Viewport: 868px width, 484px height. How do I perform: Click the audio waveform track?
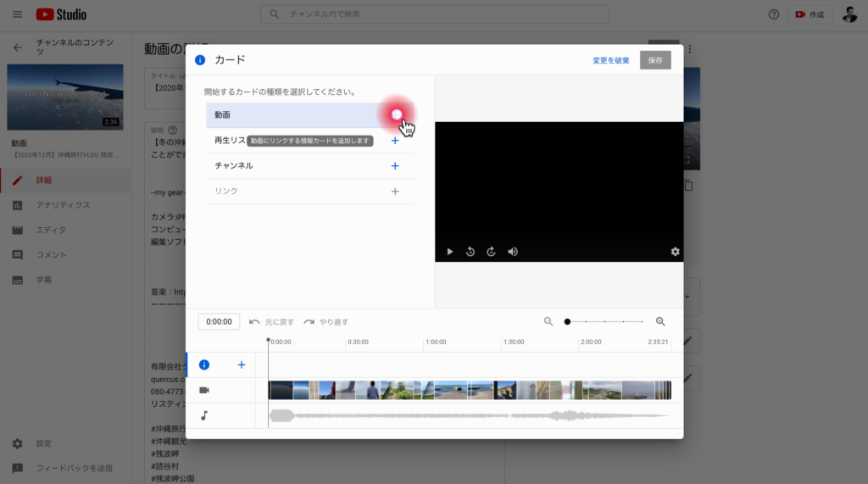tap(470, 415)
